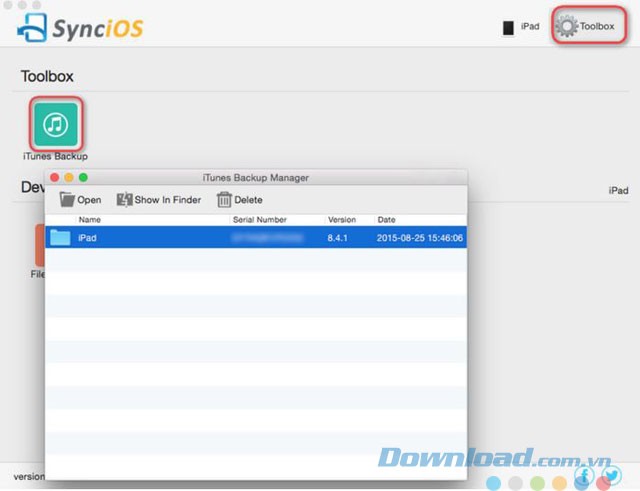Open the Toolbox tab
This screenshot has height=491, width=640.
click(589, 26)
